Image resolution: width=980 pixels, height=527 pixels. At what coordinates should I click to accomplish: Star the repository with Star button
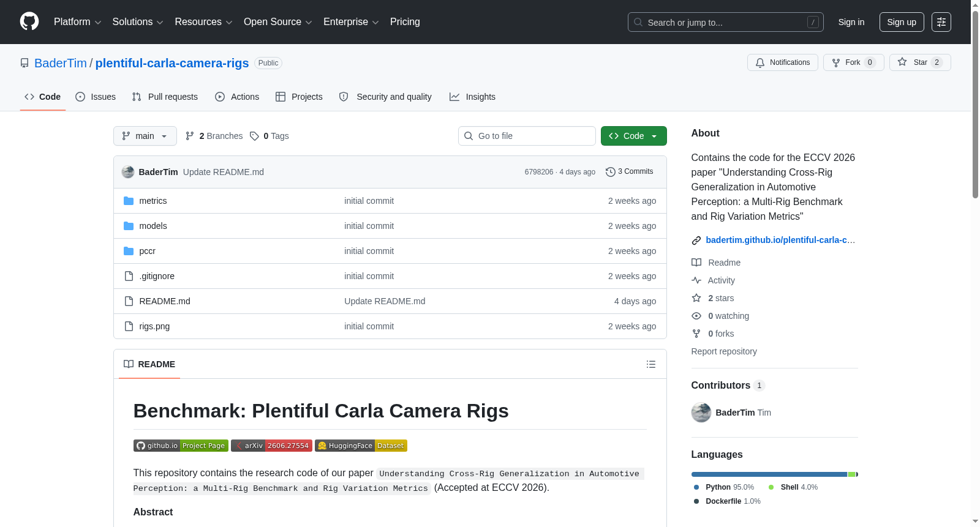pos(920,62)
